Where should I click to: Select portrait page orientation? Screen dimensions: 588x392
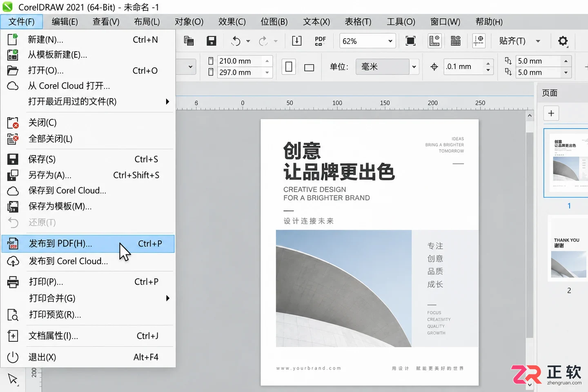tap(289, 67)
